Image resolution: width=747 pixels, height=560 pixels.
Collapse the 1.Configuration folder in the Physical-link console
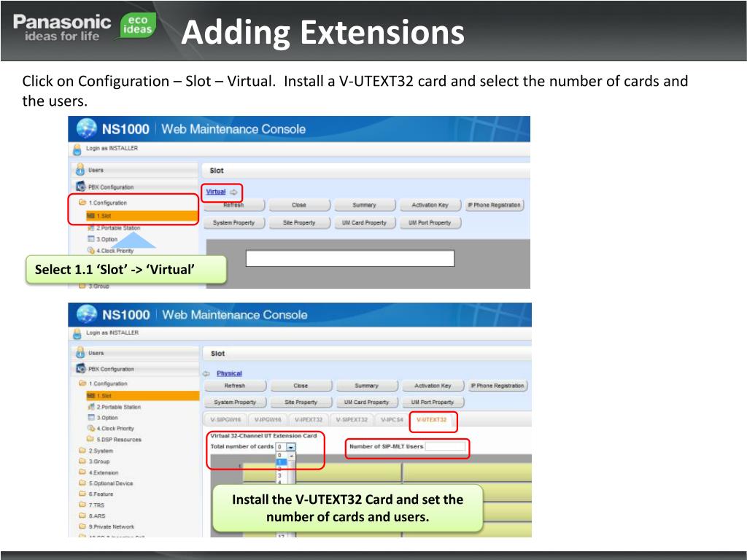click(82, 383)
